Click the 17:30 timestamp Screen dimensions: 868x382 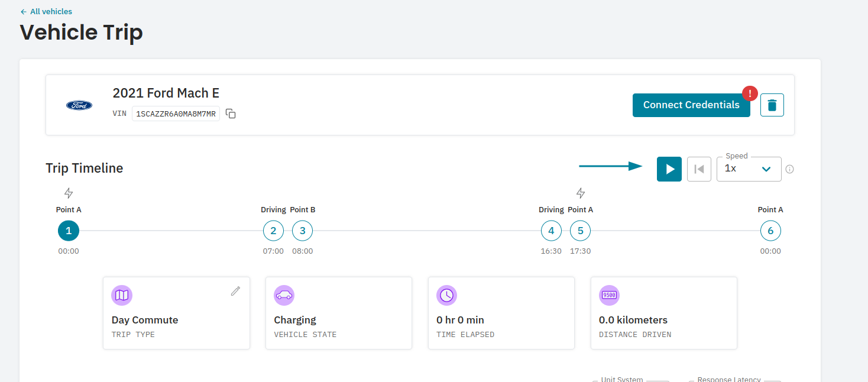click(580, 251)
